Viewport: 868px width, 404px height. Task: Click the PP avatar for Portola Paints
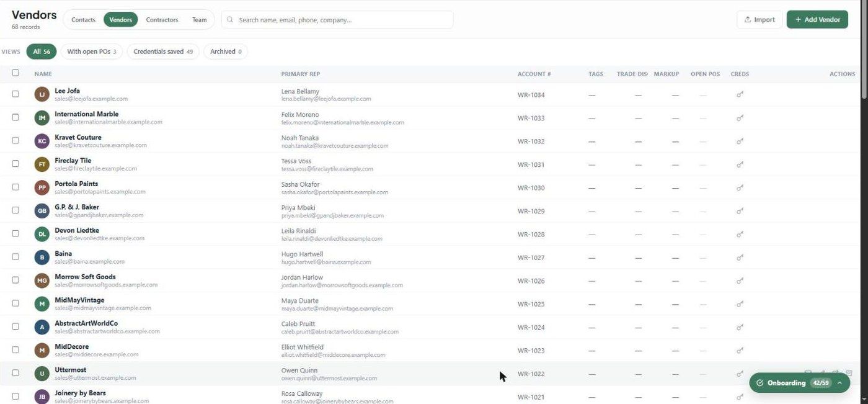[42, 187]
